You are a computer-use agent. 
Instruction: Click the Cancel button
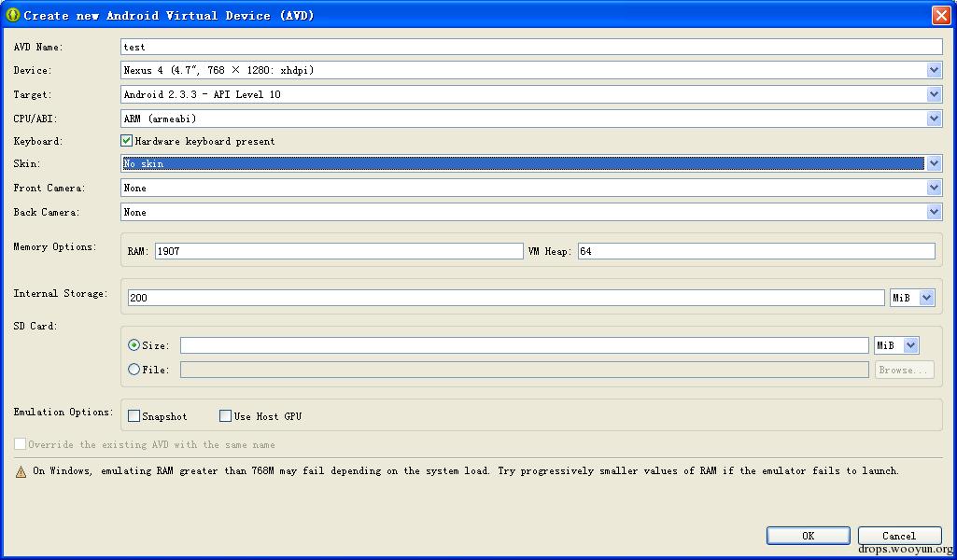point(900,536)
